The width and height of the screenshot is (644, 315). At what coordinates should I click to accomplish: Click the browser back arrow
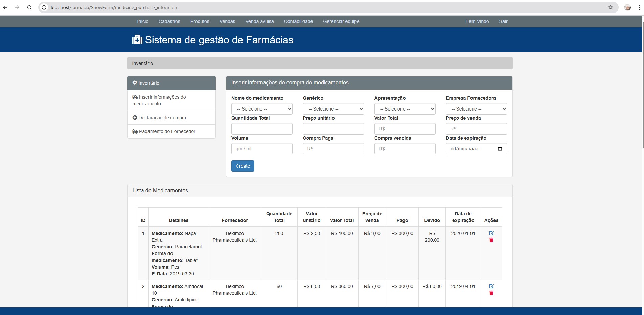pyautogui.click(x=5, y=7)
